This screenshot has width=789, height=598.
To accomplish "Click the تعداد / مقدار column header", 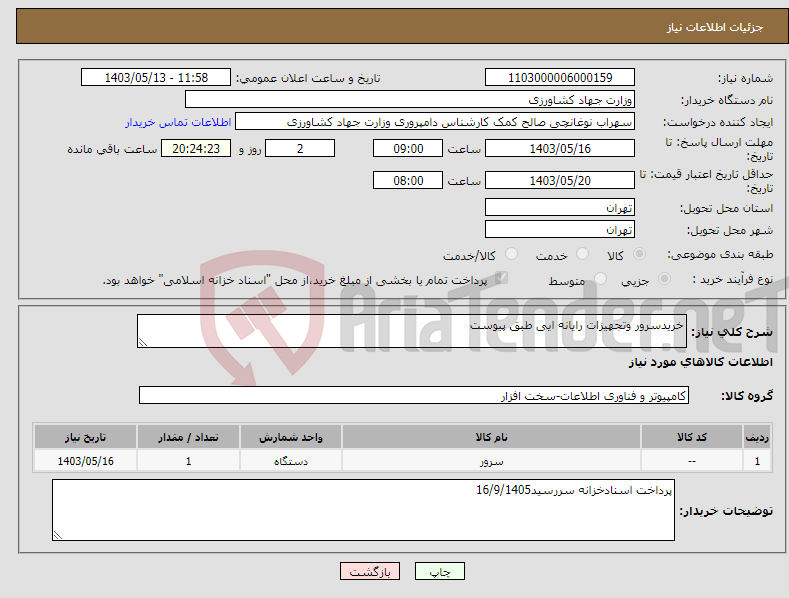I will [x=188, y=437].
